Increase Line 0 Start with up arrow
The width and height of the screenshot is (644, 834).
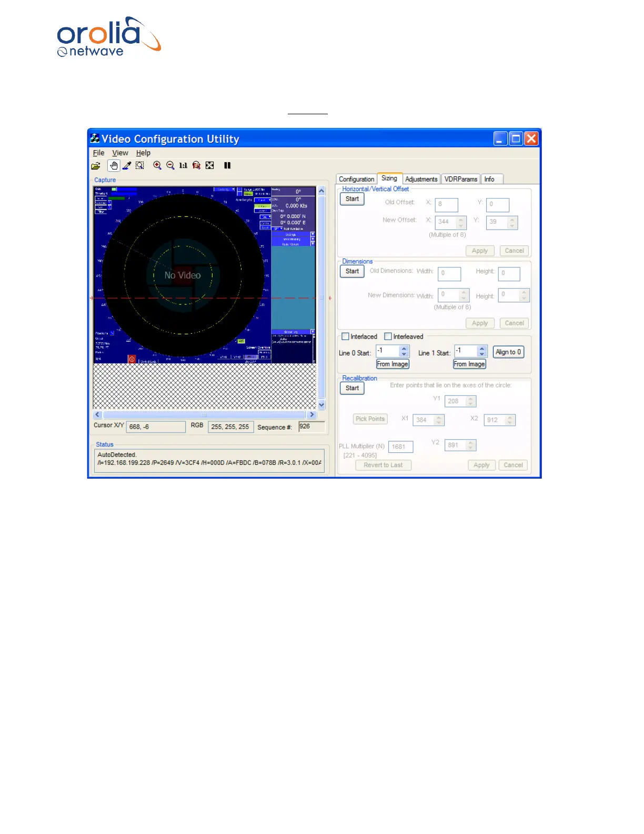coord(404,349)
